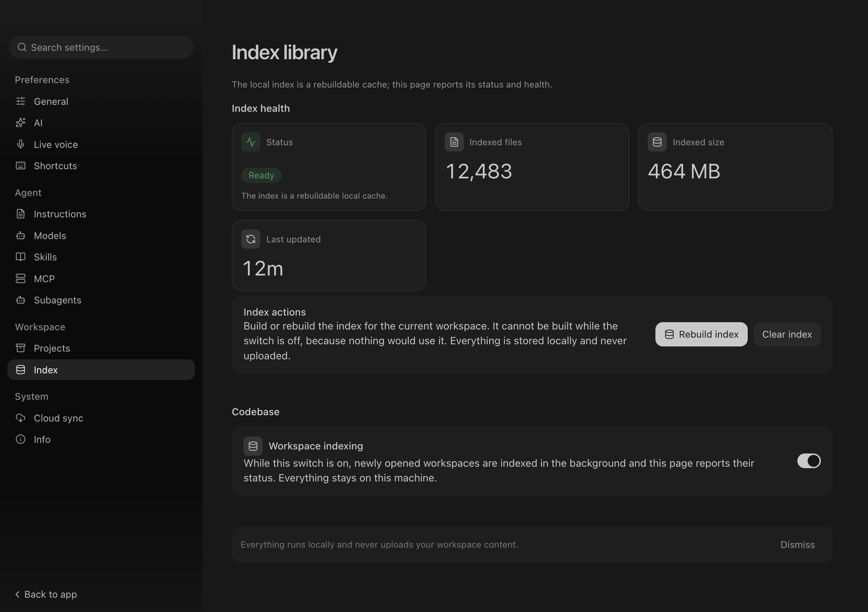Open Projects under Workspace

point(101,348)
